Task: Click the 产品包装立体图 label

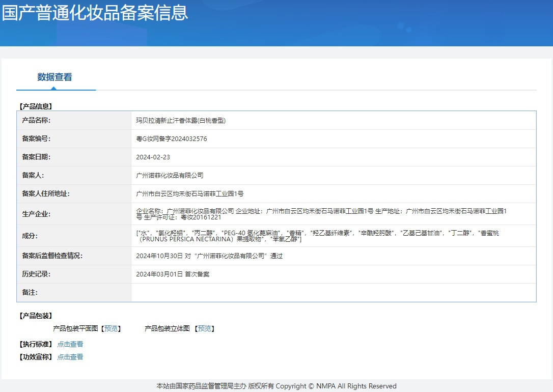Action: (x=167, y=328)
